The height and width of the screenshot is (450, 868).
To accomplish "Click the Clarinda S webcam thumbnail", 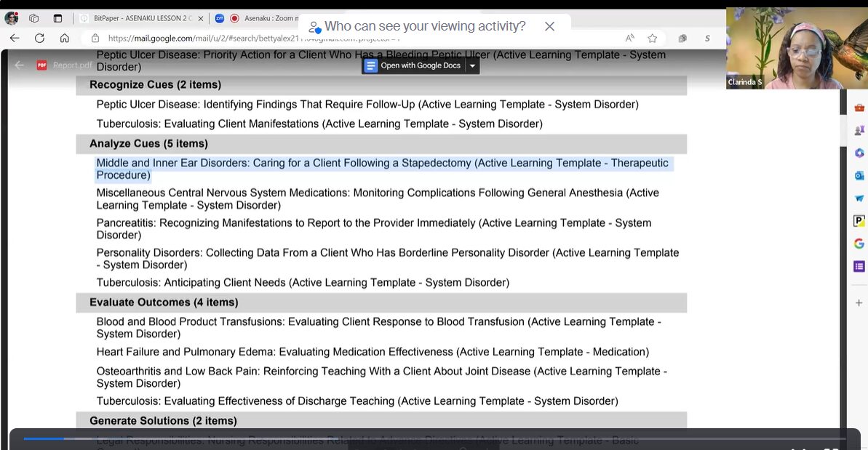I will click(x=797, y=48).
